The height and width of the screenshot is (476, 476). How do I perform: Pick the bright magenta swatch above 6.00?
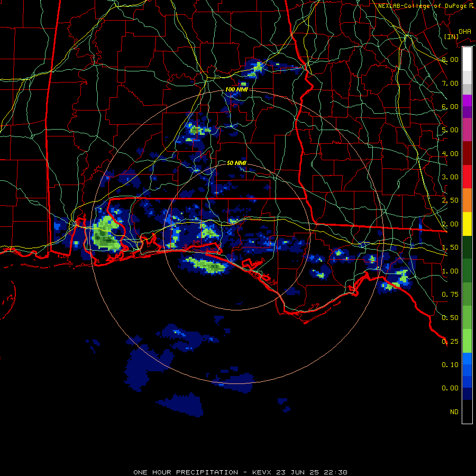coord(467,100)
